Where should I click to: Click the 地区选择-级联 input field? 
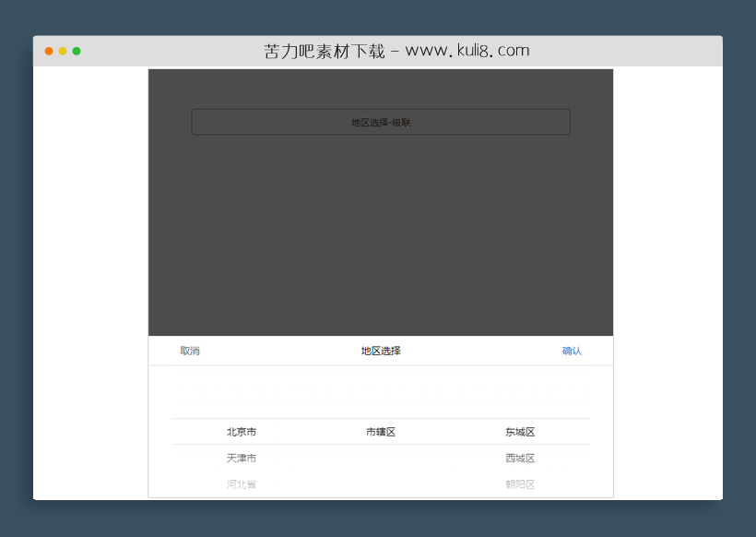(x=380, y=121)
